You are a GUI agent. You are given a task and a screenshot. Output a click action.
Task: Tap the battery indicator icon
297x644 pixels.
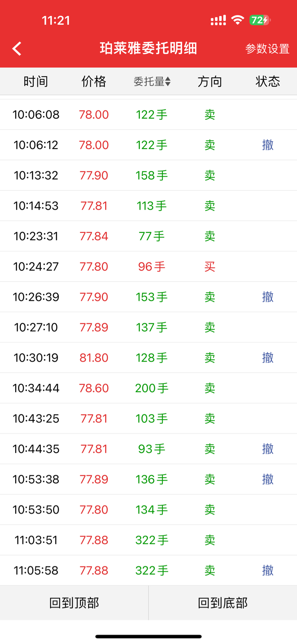click(x=260, y=20)
